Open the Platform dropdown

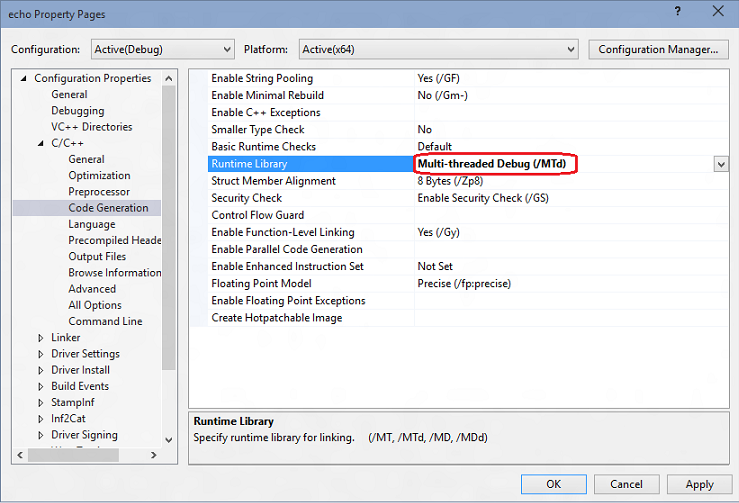(x=436, y=49)
